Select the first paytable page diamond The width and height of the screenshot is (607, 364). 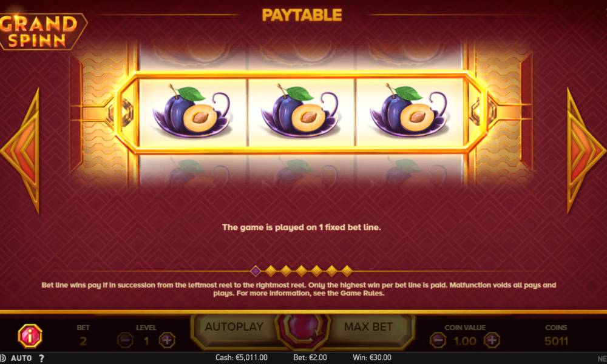tap(256, 271)
